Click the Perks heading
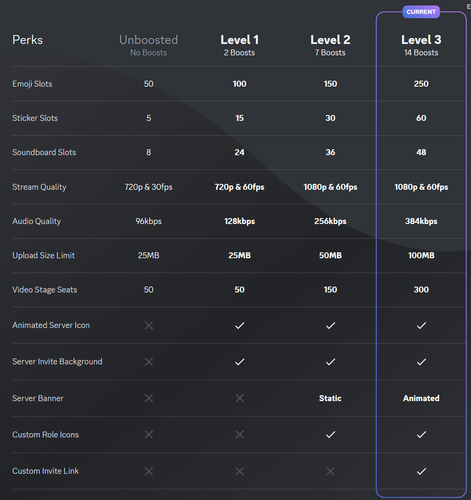The width and height of the screenshot is (471, 500). pos(28,40)
